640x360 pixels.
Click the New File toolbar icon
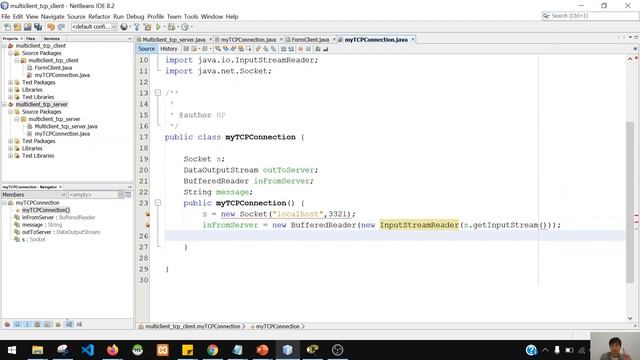7,27
